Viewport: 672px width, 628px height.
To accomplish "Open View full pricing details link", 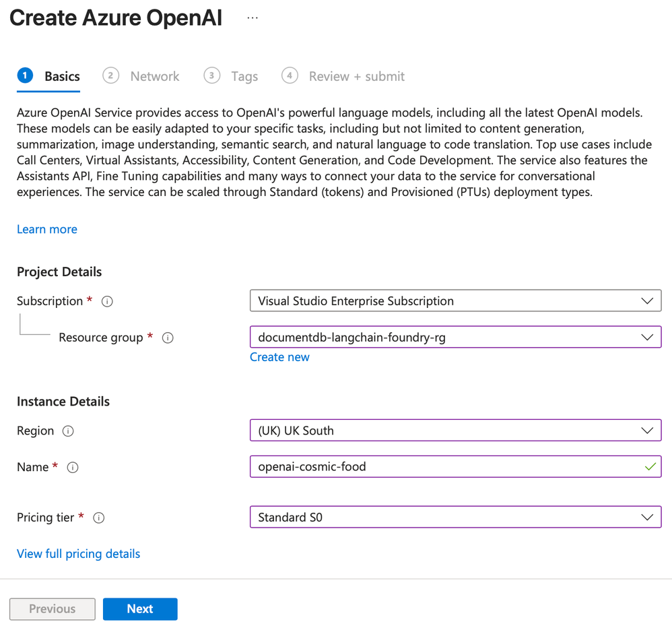I will point(79,554).
